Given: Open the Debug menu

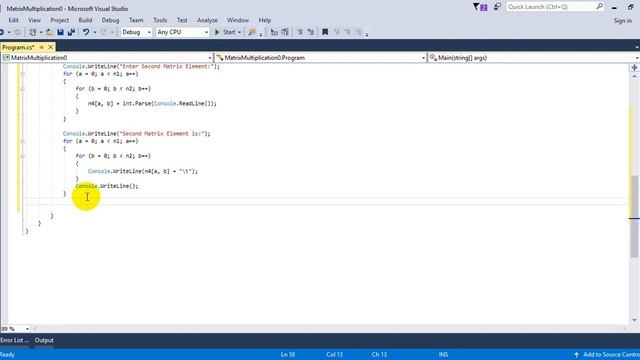Looking at the screenshot, I should (x=110, y=20).
